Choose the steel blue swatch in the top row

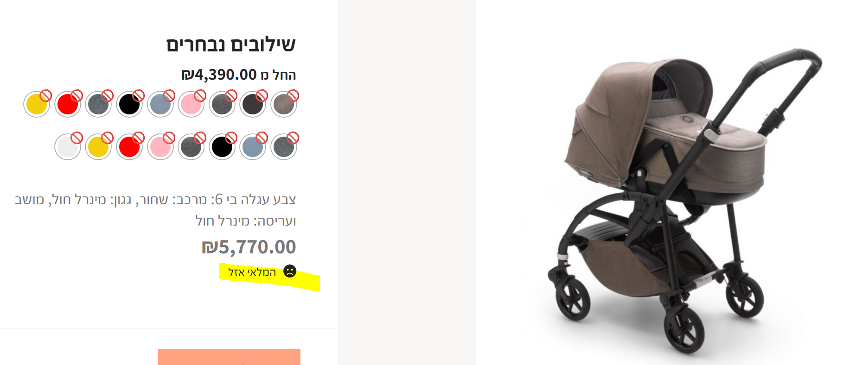coord(160,104)
